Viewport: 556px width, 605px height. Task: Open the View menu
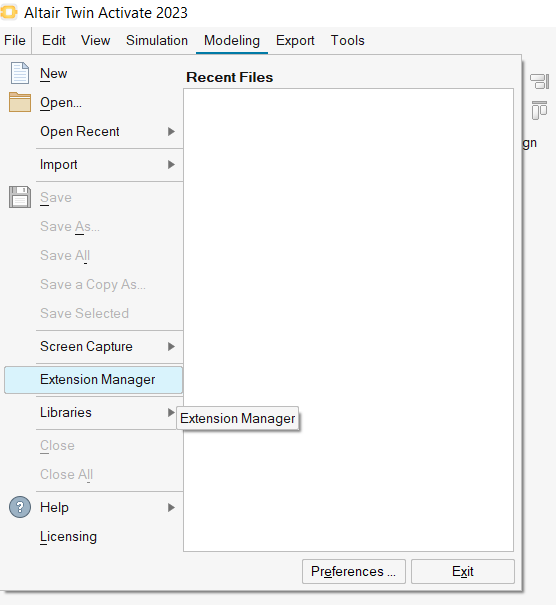point(95,40)
